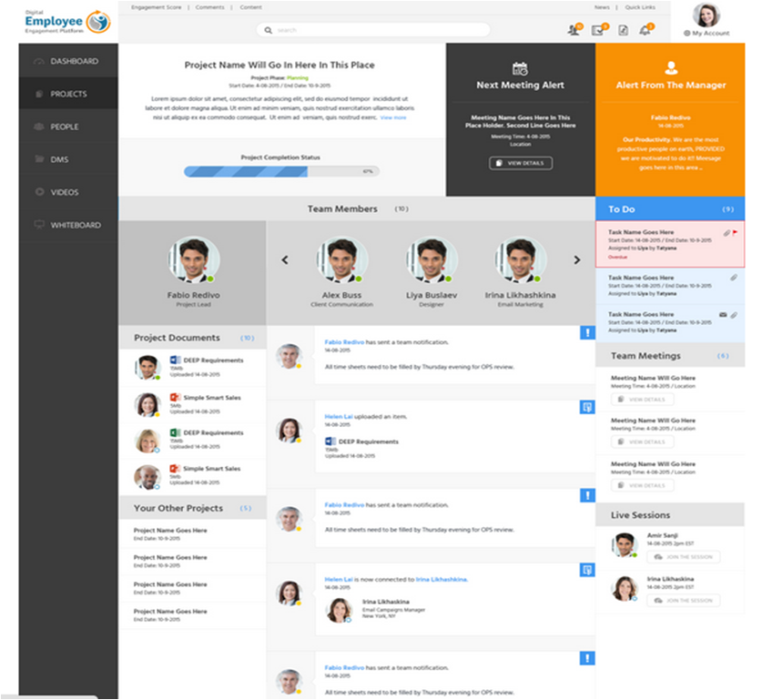Image resolution: width=762 pixels, height=700 pixels.
Task: Select the Videos item in the sidebar
Action: click(x=64, y=192)
